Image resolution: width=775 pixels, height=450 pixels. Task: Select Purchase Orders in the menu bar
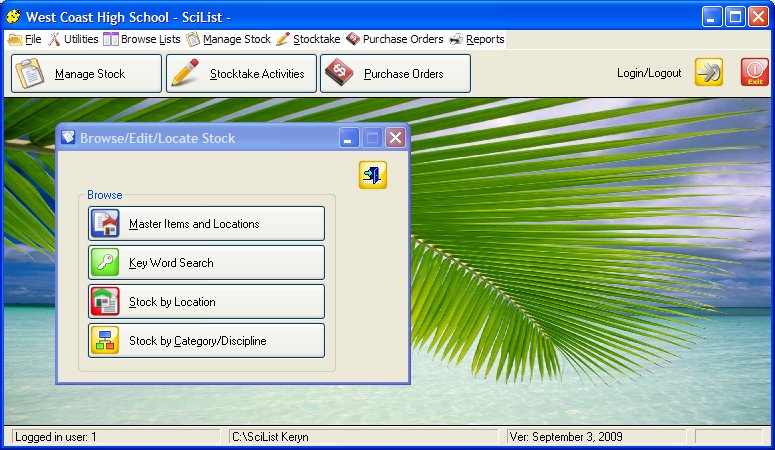point(394,40)
